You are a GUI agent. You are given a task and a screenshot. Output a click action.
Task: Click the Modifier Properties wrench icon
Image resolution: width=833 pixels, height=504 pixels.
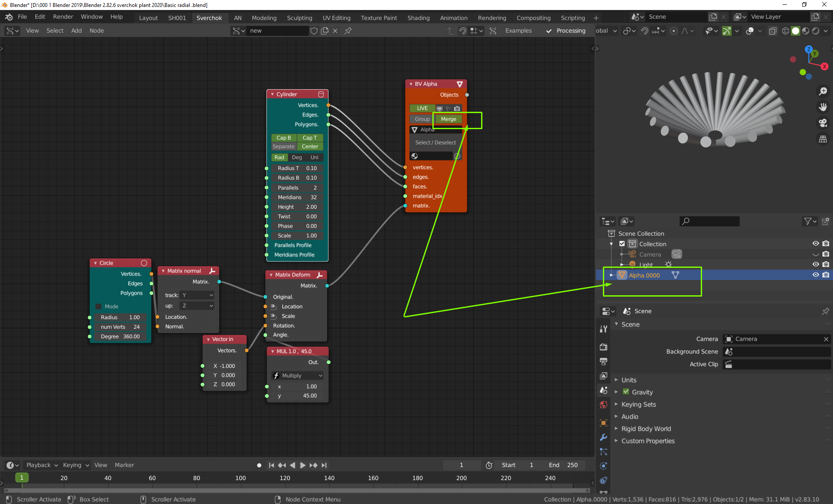tap(603, 437)
